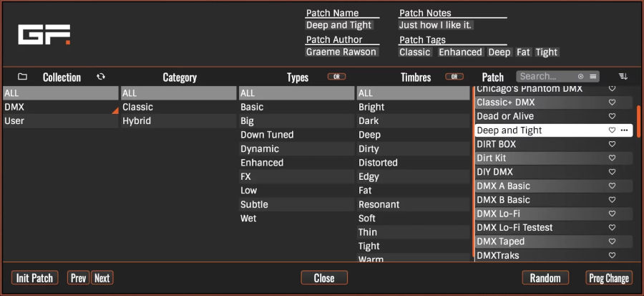Open the collection folder icon
644x296 pixels.
click(x=23, y=77)
